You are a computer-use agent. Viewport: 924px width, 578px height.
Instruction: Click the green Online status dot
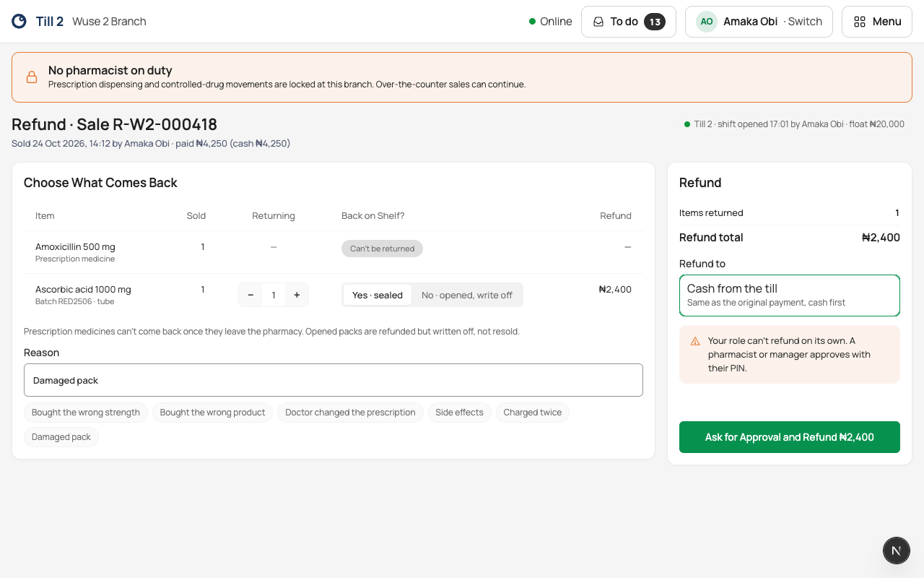click(532, 22)
